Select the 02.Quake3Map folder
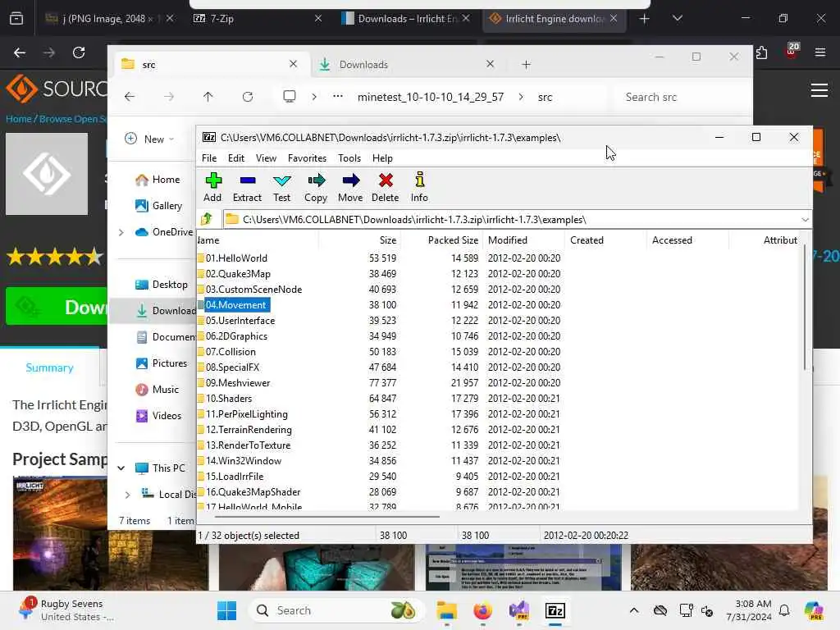The width and height of the screenshot is (840, 630). point(238,274)
